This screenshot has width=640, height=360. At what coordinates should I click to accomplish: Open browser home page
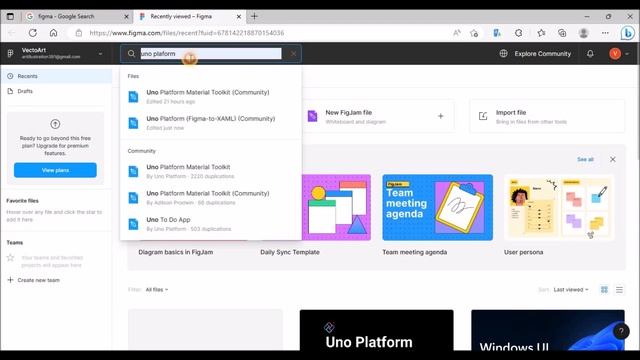(x=53, y=33)
